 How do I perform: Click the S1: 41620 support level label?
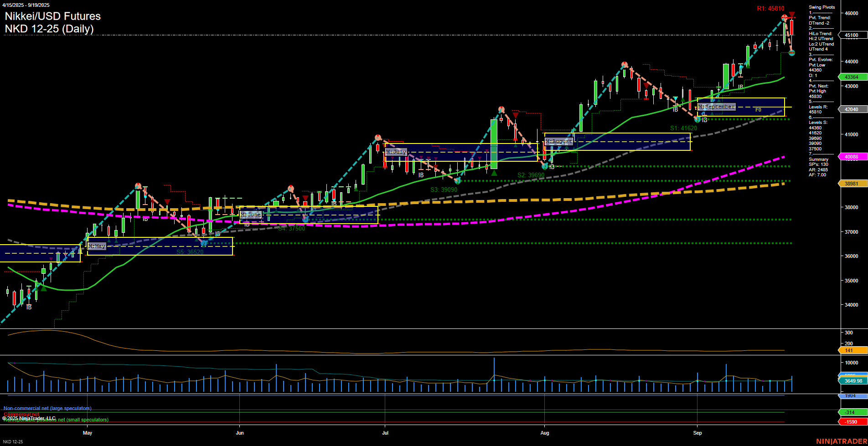coord(683,128)
